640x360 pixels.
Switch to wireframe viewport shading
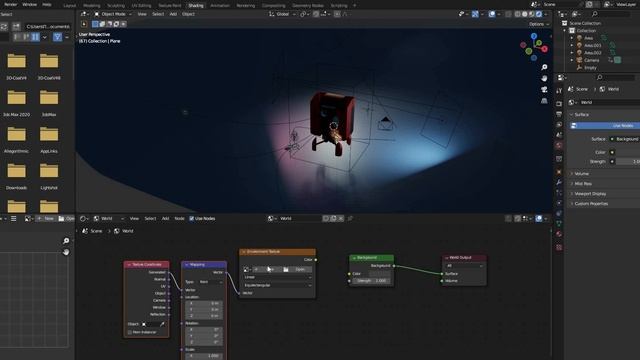click(518, 14)
